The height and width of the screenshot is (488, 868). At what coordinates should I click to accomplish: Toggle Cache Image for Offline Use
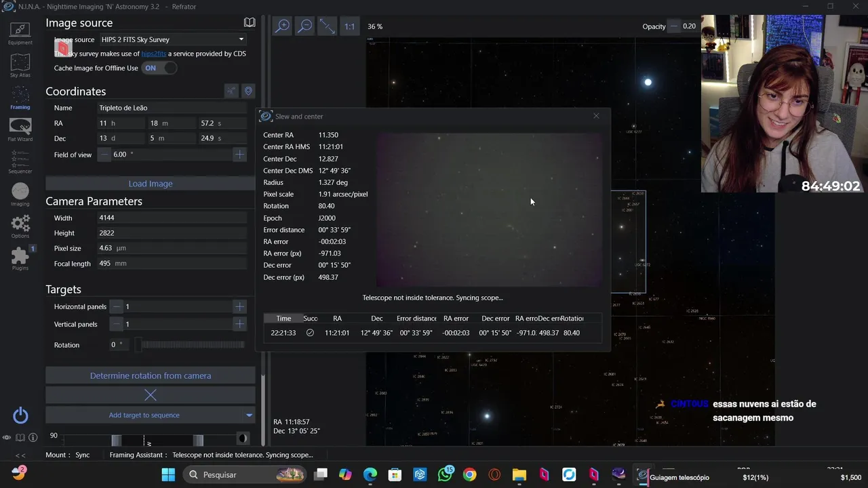tap(159, 68)
